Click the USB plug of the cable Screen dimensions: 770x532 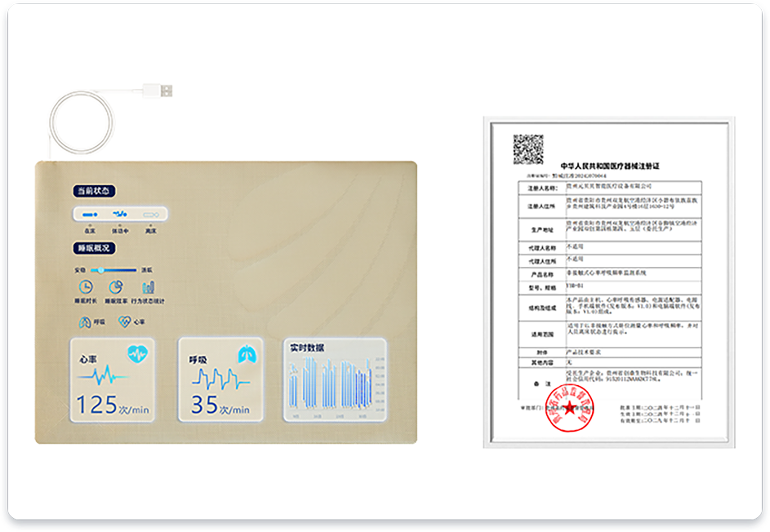coord(157,90)
